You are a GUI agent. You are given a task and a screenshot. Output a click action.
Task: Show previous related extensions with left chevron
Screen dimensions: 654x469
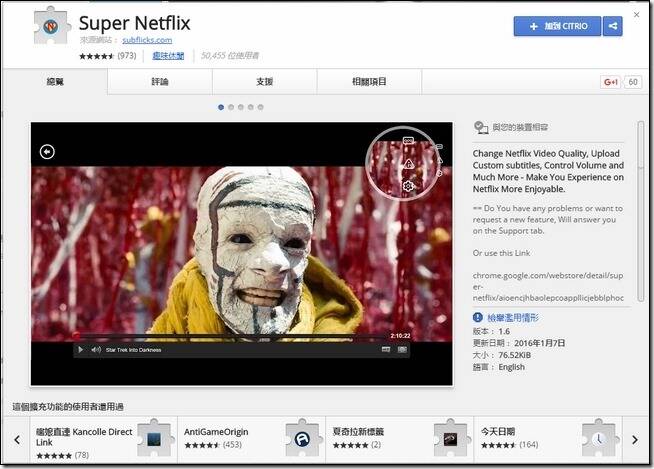click(x=17, y=439)
